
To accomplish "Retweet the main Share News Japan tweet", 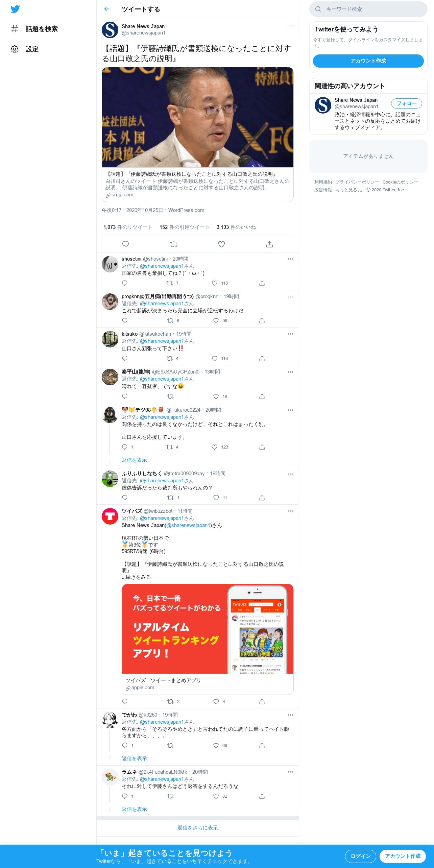I will tap(173, 244).
